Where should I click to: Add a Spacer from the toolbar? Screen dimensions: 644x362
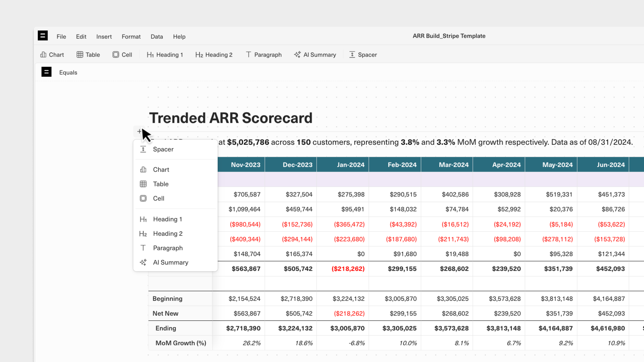(x=363, y=55)
